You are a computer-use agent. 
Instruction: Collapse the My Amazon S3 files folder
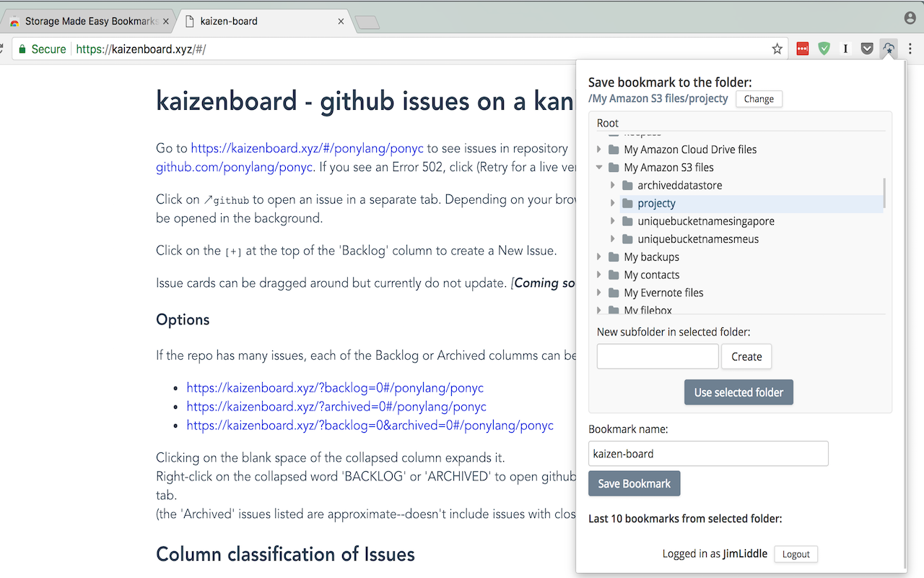pyautogui.click(x=599, y=168)
